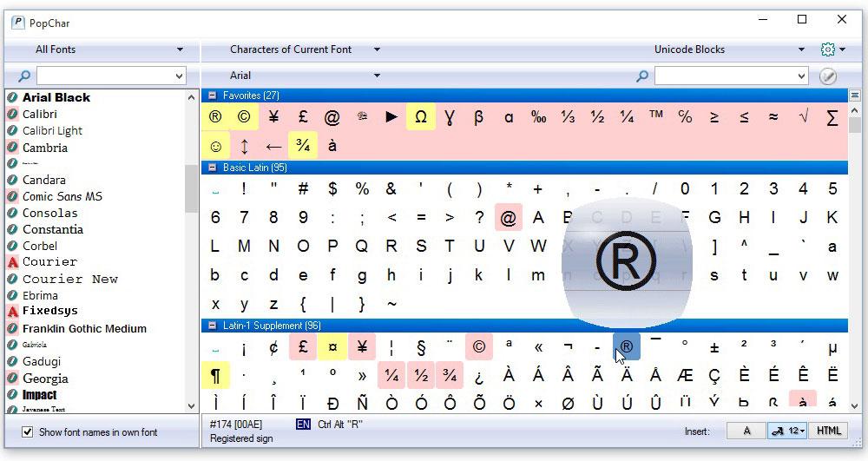Select the section sign in Latin-1 Supplement

coord(421,347)
